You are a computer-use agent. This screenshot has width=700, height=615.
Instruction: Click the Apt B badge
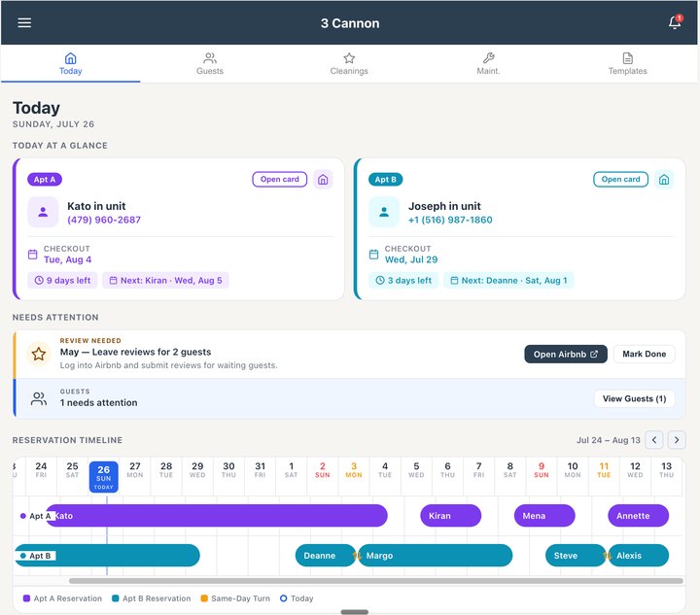point(385,180)
